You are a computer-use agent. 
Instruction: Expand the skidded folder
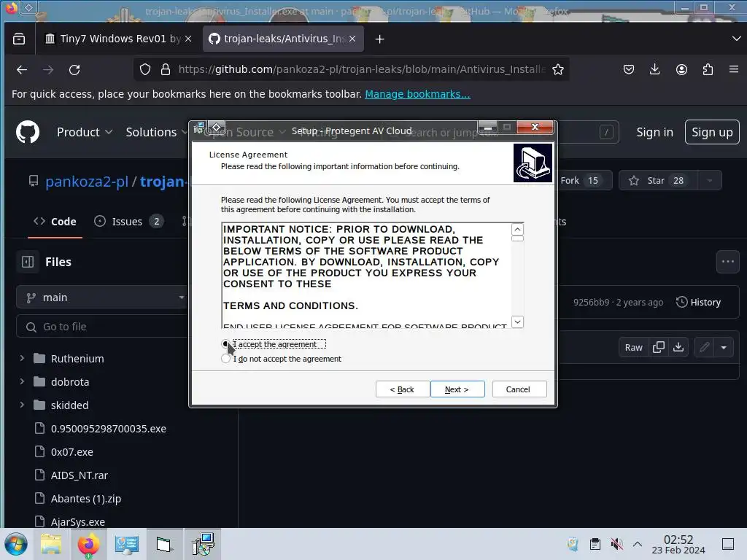(x=23, y=405)
